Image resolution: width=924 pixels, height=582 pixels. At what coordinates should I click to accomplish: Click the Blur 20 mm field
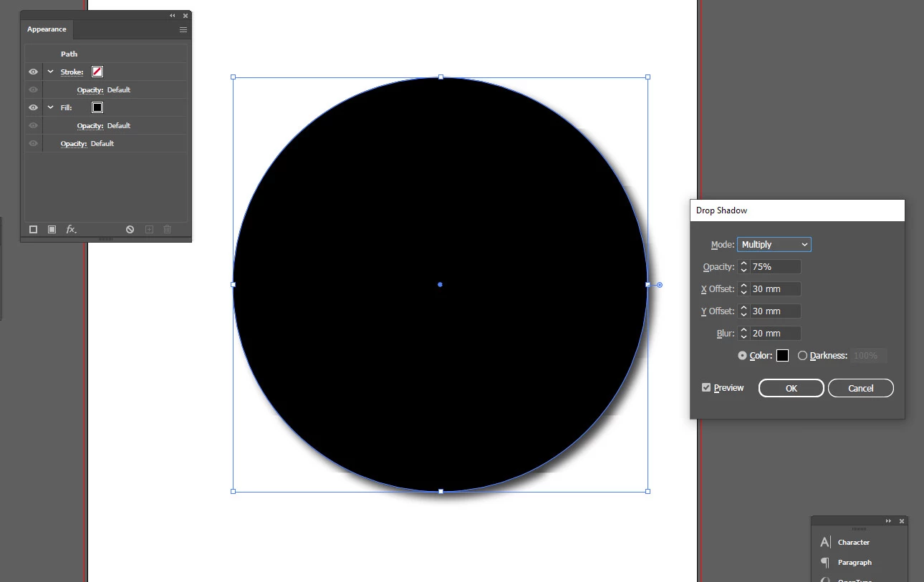coord(775,334)
